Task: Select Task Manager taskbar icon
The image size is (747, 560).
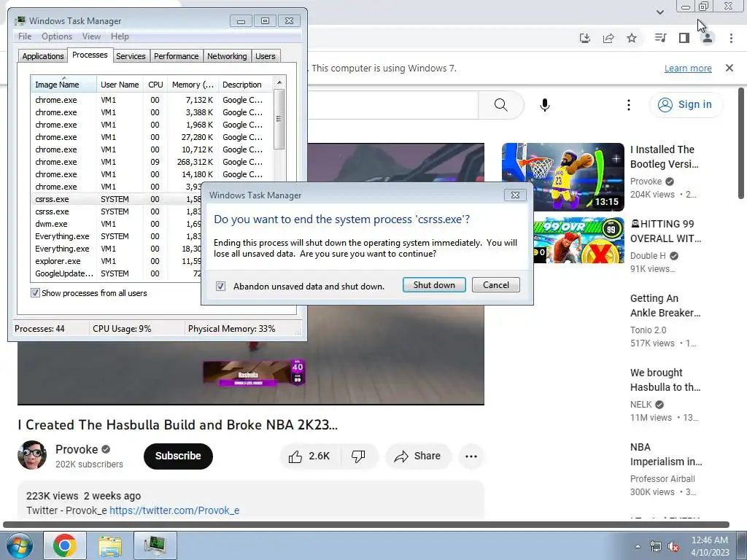Action: (x=155, y=545)
